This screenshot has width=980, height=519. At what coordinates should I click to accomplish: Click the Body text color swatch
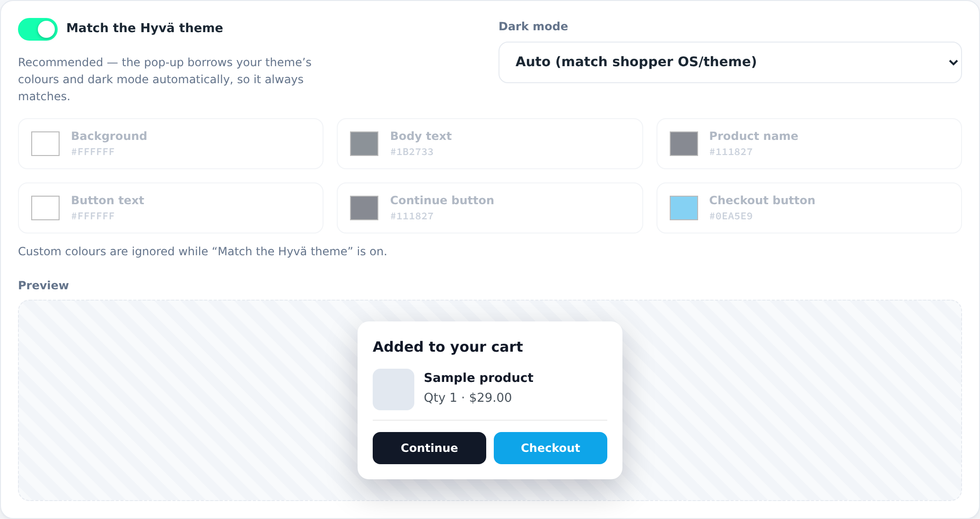(364, 144)
